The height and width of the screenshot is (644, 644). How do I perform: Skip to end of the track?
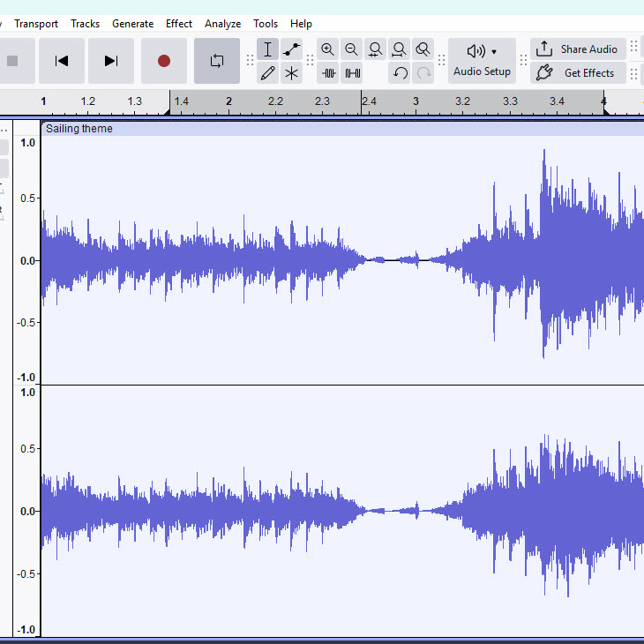coord(111,61)
